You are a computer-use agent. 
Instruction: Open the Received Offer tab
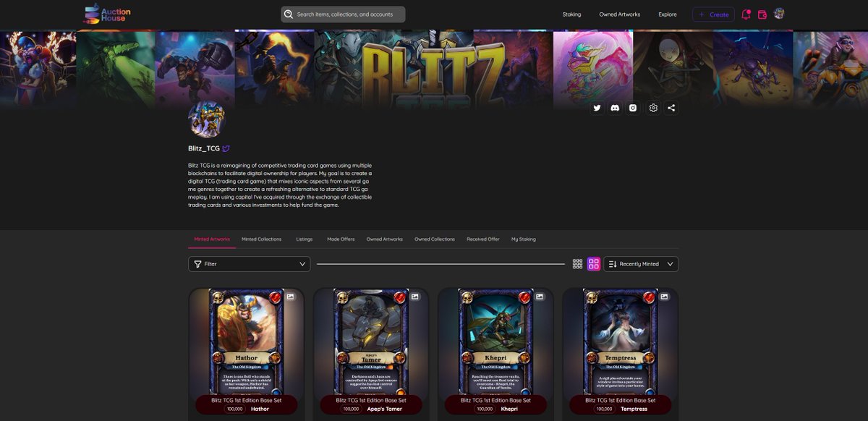(x=483, y=239)
